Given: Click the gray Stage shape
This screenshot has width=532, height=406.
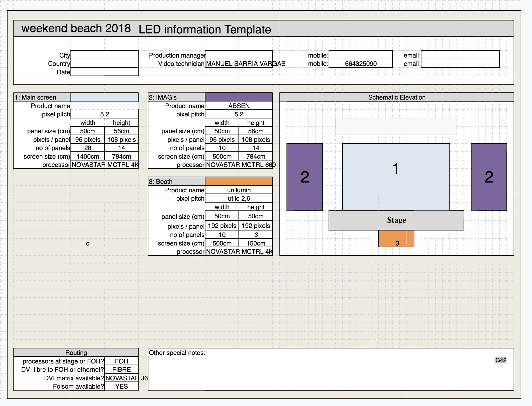Looking at the screenshot, I should [396, 220].
